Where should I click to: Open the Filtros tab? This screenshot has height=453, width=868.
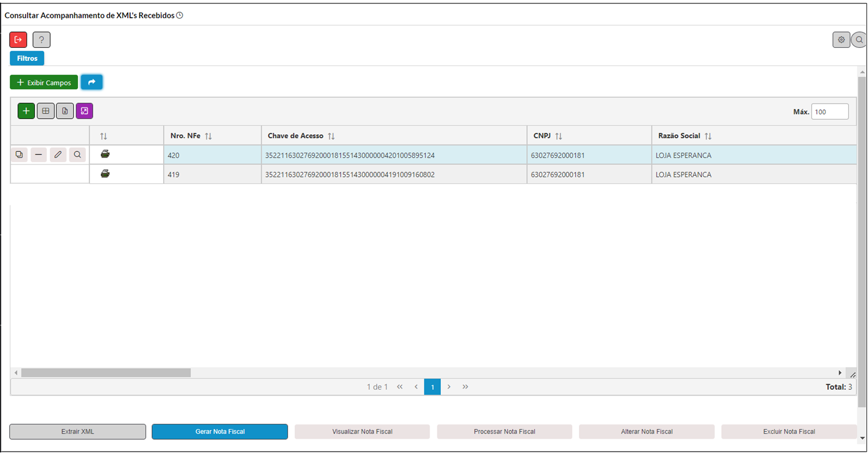pyautogui.click(x=27, y=59)
